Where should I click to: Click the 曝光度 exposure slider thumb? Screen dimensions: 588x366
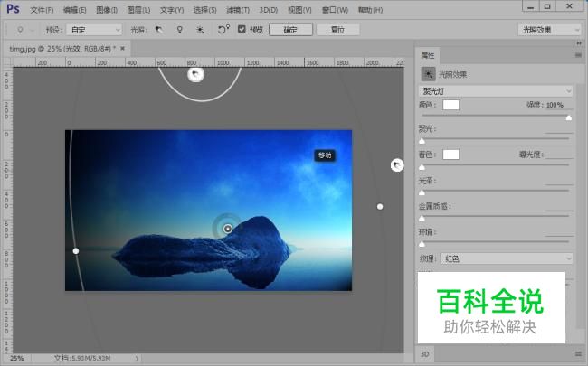(422, 167)
